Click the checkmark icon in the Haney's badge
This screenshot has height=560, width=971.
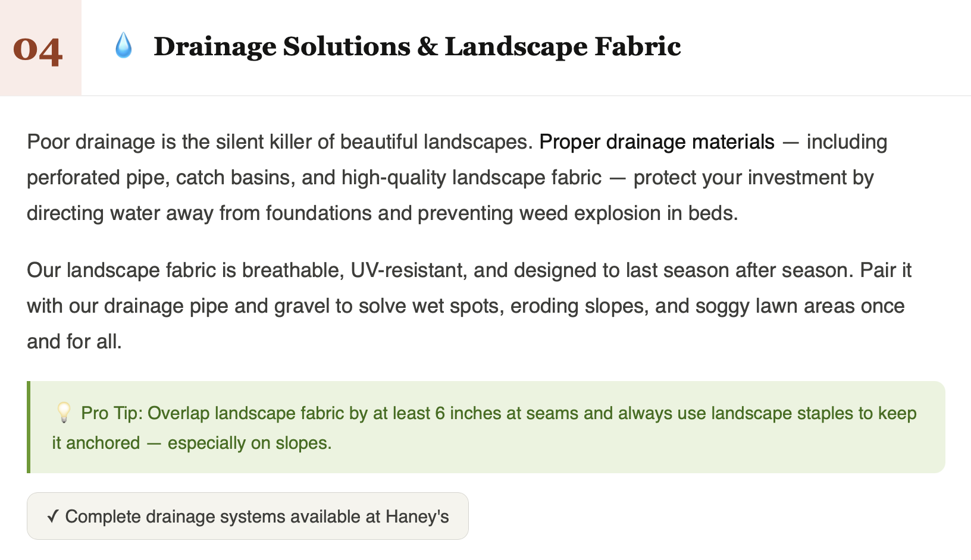click(53, 517)
